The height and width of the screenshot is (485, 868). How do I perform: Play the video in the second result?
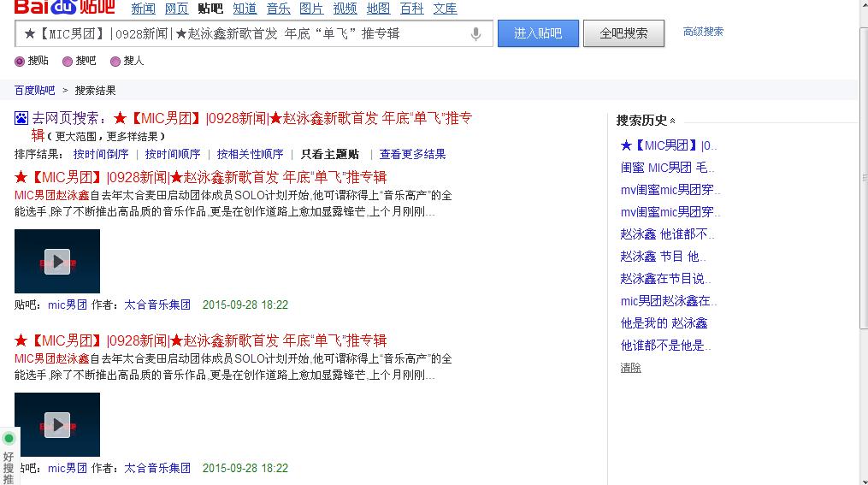click(x=57, y=424)
